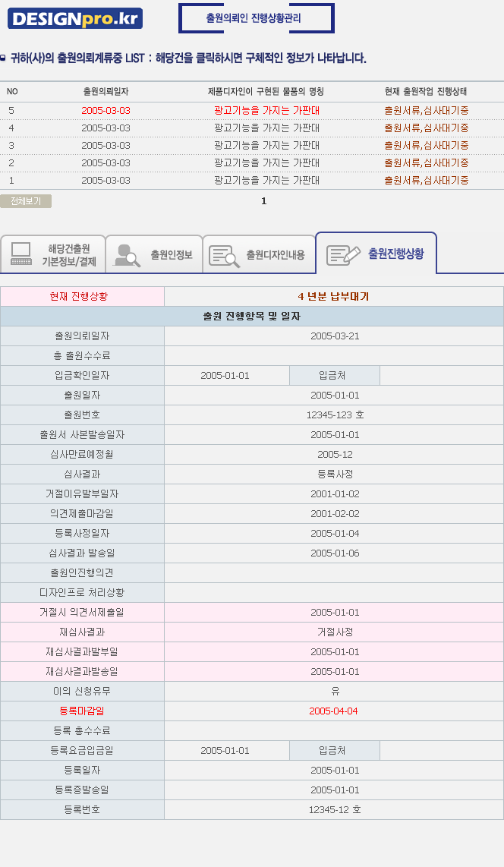Screen dimensions: 504x867
Task: Click the document magnifier icon on 출원디자인내용 tab
Action: coord(224,256)
